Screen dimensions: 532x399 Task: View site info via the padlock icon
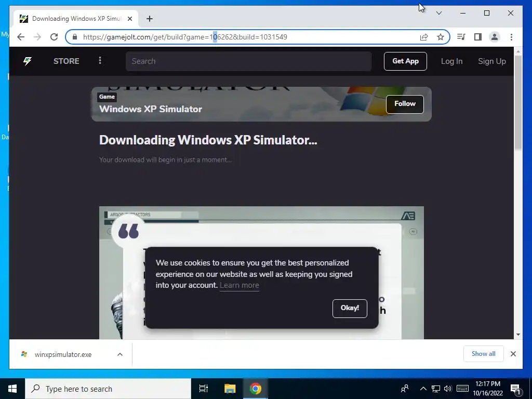pos(75,37)
